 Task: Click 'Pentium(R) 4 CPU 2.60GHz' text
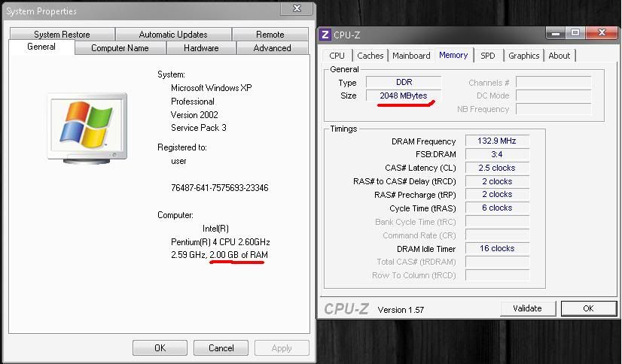pyautogui.click(x=221, y=241)
